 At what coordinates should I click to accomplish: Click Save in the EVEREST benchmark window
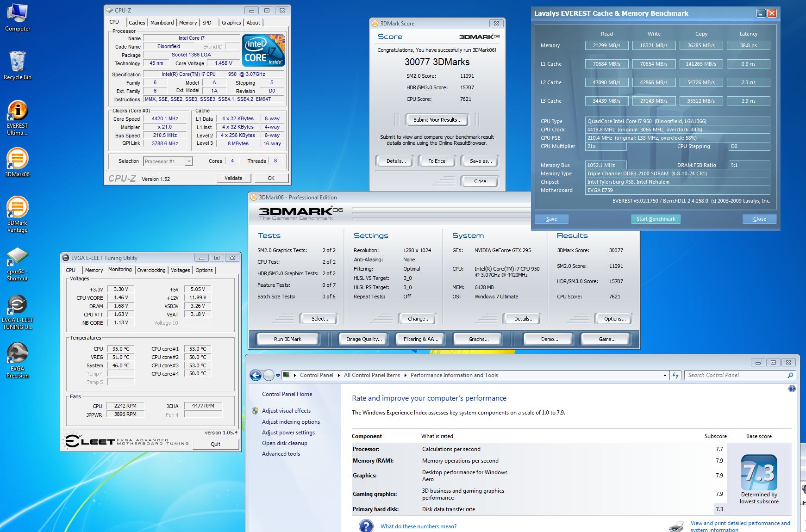coord(551,219)
